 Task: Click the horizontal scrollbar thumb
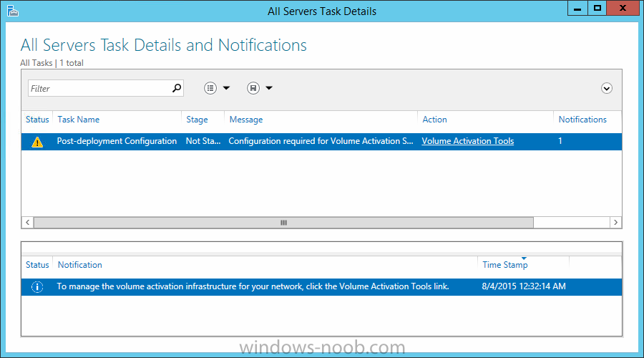click(283, 223)
